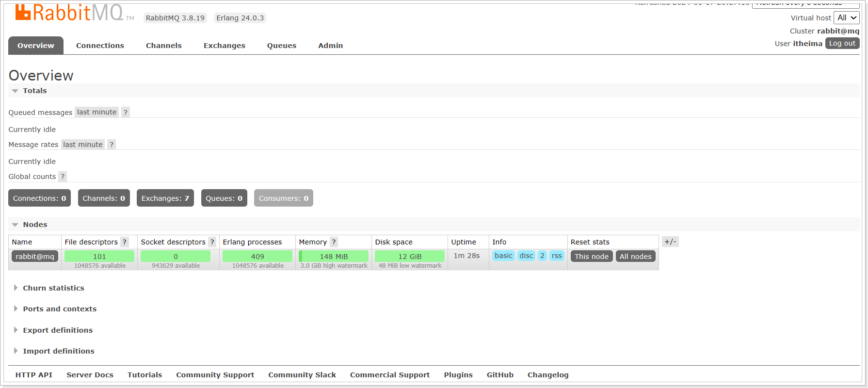Click the Consumers: 0 count button
Image resolution: width=868 pixels, height=388 pixels.
284,198
